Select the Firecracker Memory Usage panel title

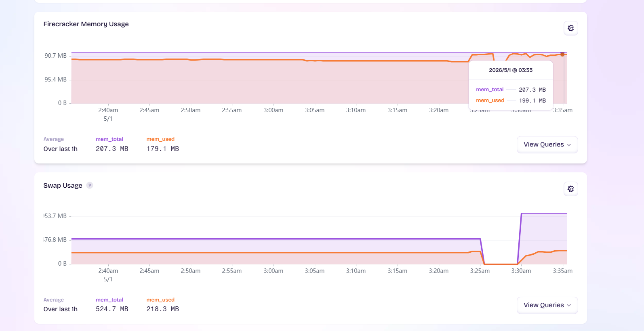click(x=86, y=24)
